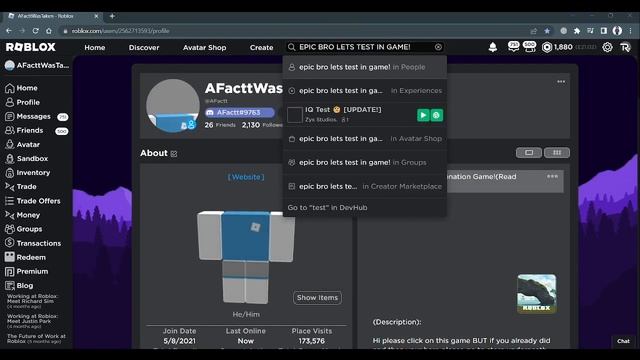640x360 pixels.
Task: Open Avatar in the sidebar
Action: (x=22, y=144)
